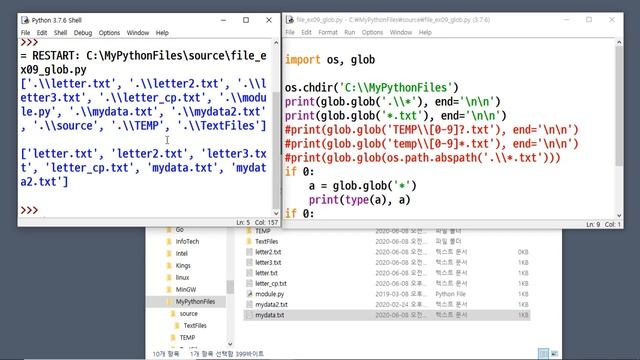Select mydata.txt in file list
The height and width of the screenshot is (360, 640).
269,315
